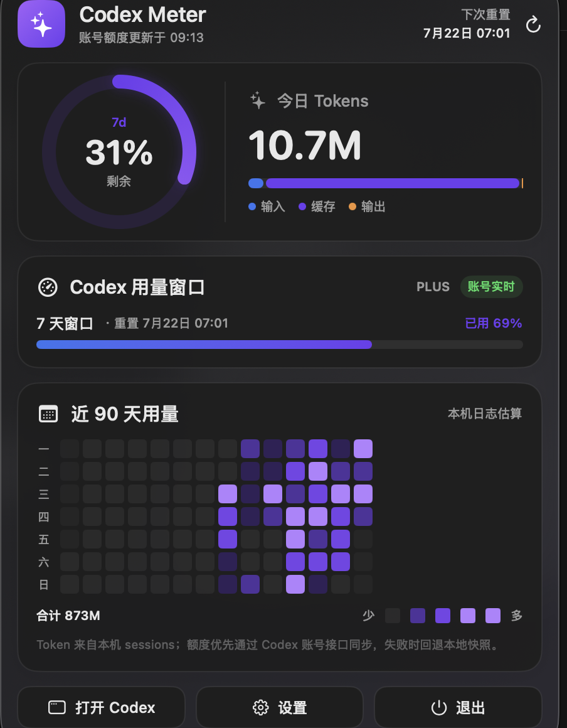567x728 pixels.
Task: Click the darkest legend swatch beside 少
Action: pyautogui.click(x=393, y=616)
